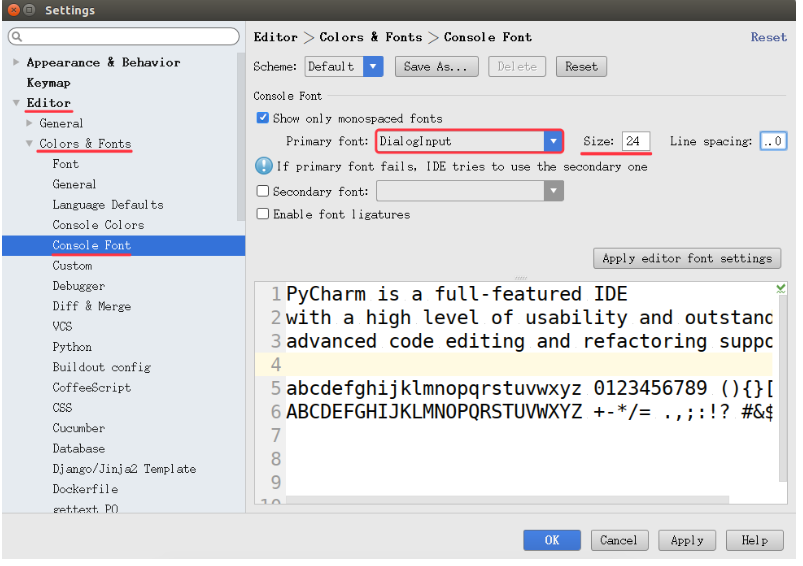Viewport: 803px width, 566px height.
Task: Open CoffeeScript color settings
Action: [92, 387]
